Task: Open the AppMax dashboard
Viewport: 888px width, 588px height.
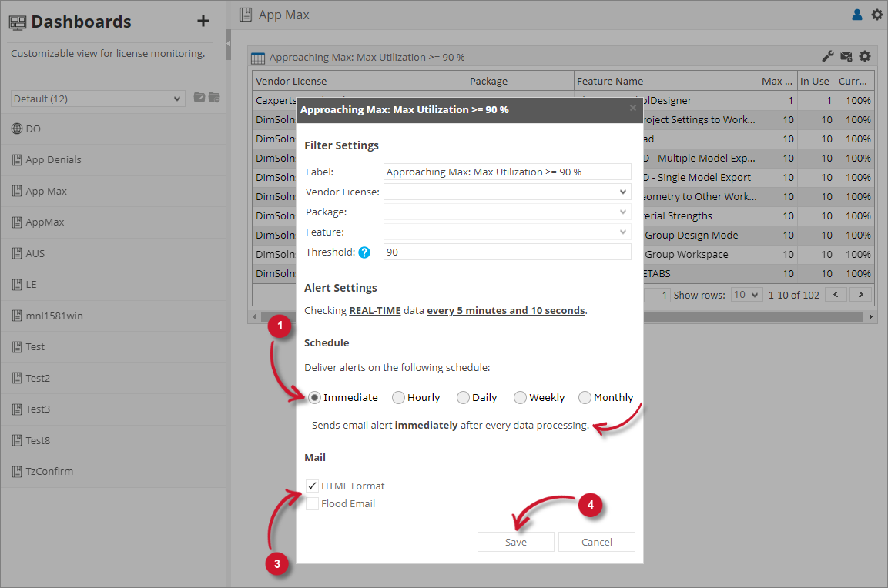Action: (113, 222)
